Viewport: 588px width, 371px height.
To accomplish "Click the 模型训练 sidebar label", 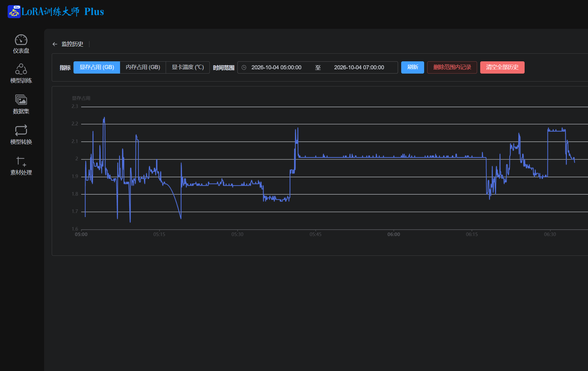I will (21, 81).
